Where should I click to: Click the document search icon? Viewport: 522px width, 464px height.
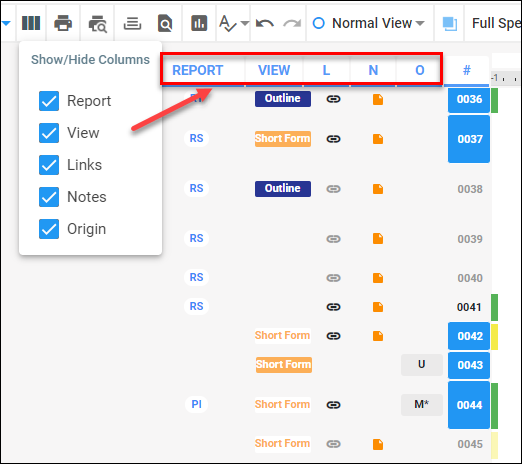(165, 23)
